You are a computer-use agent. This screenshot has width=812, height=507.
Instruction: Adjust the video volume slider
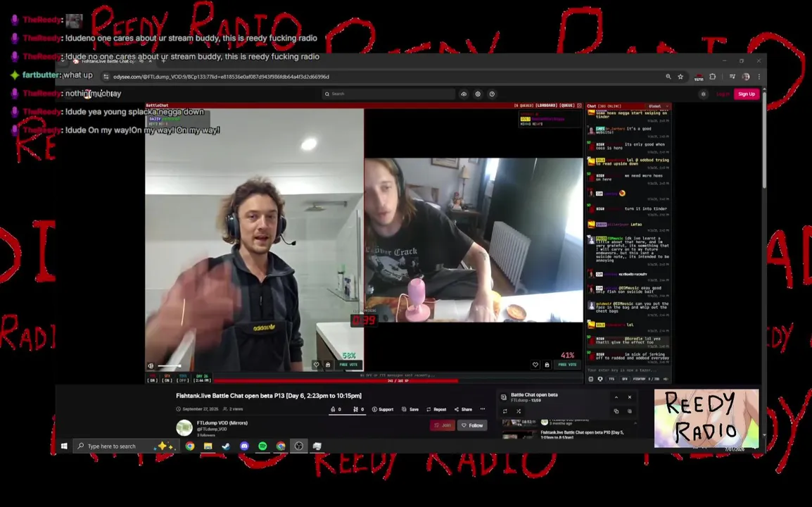pos(170,366)
